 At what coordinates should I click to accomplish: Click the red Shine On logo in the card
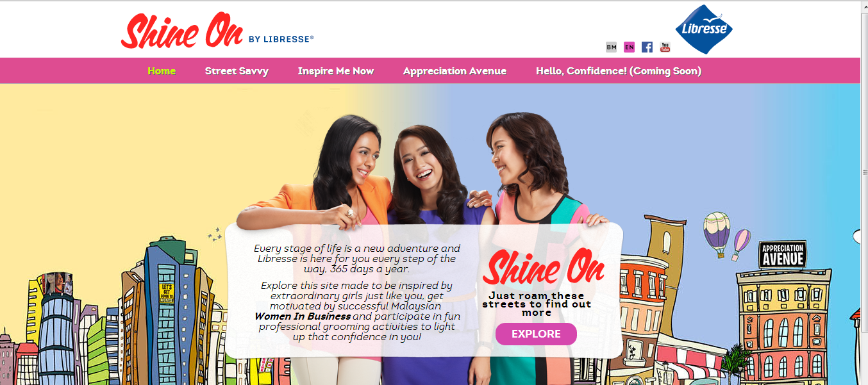coord(543,267)
